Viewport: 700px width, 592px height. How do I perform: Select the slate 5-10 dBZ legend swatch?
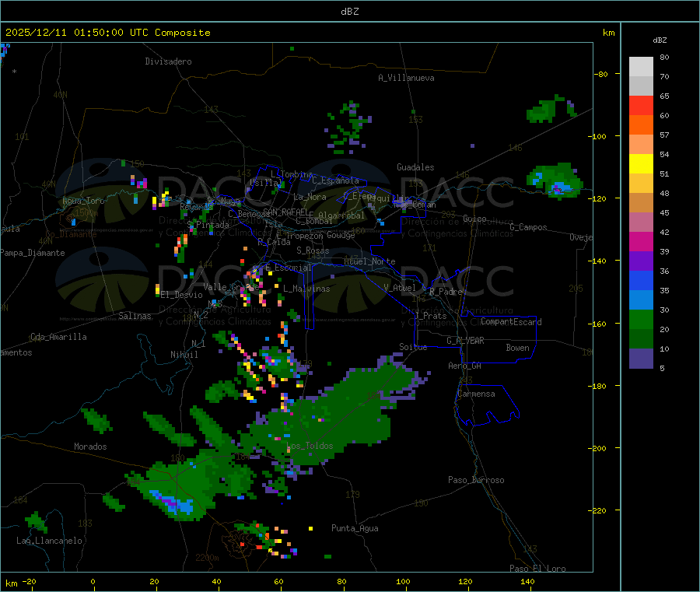tap(641, 359)
